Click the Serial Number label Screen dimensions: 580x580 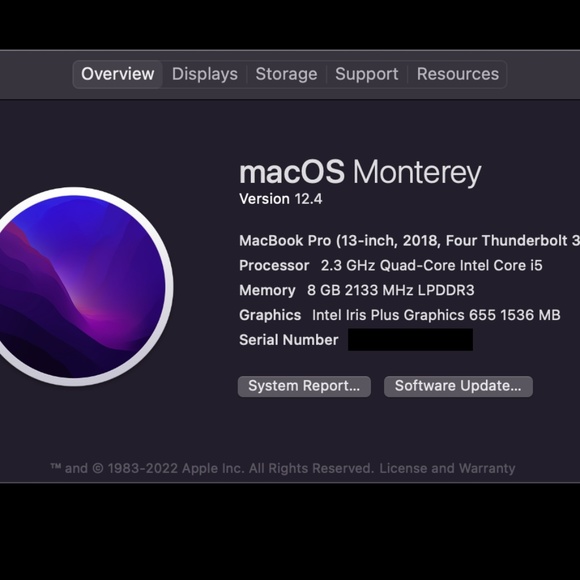[289, 340]
